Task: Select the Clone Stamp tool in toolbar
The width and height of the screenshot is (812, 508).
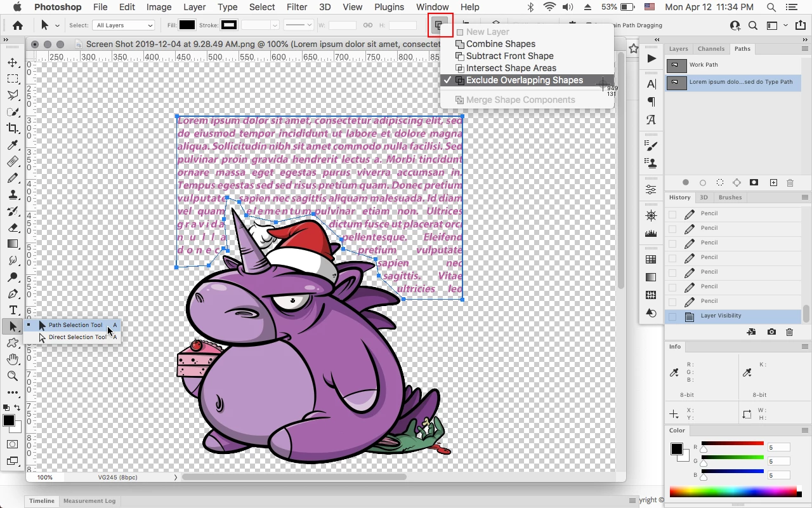Action: (13, 194)
